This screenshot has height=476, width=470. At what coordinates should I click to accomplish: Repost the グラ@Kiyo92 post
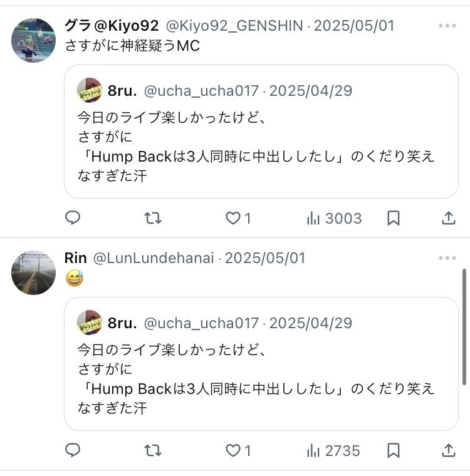pos(153,218)
